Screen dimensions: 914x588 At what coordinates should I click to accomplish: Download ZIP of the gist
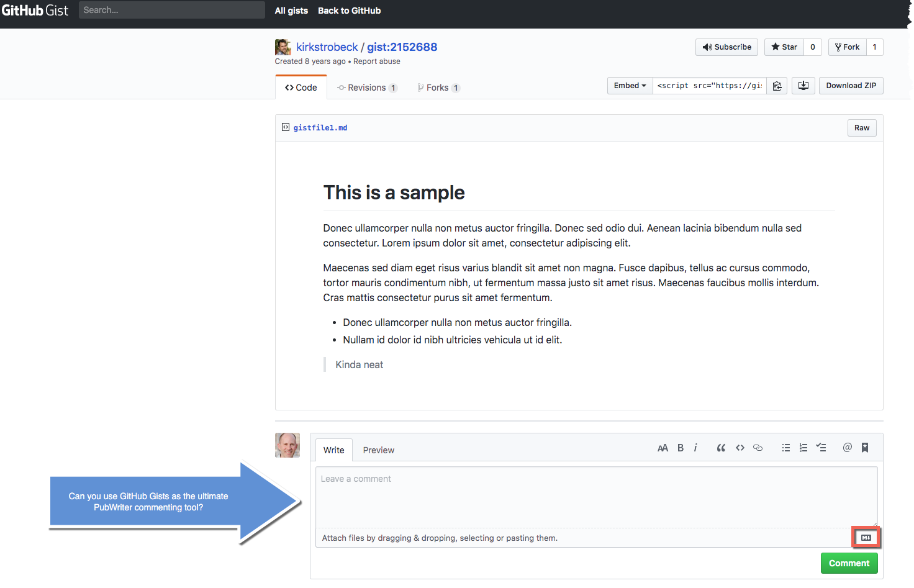tap(851, 86)
